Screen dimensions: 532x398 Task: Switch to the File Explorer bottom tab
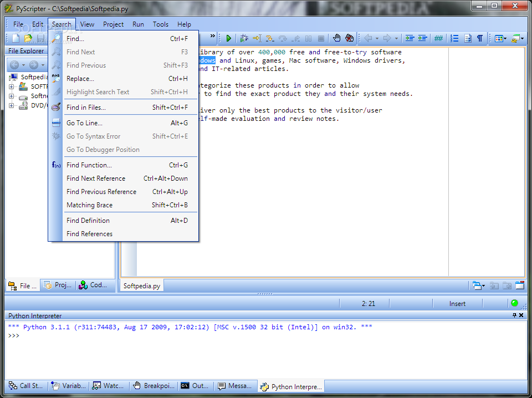[23, 285]
